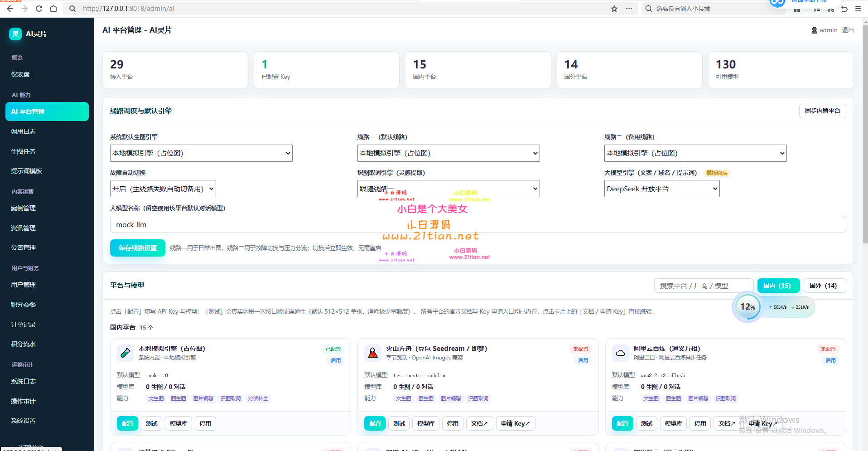This screenshot has width=868, height=451.
Task: Click the admin user avatar icon
Action: [814, 30]
